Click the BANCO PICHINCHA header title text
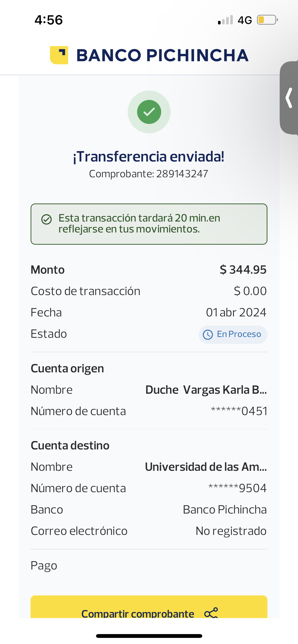The width and height of the screenshot is (298, 644). click(162, 55)
